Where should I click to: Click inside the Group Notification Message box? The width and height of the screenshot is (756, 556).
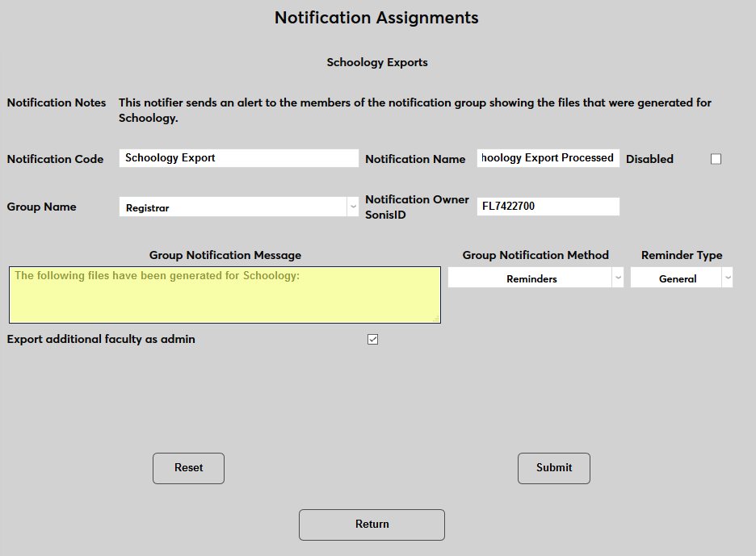coord(225,295)
